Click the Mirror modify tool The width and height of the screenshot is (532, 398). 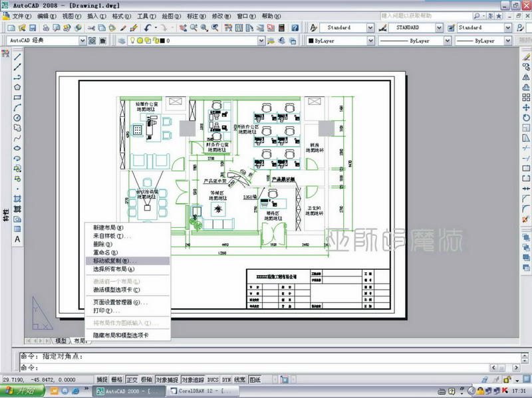(x=526, y=77)
